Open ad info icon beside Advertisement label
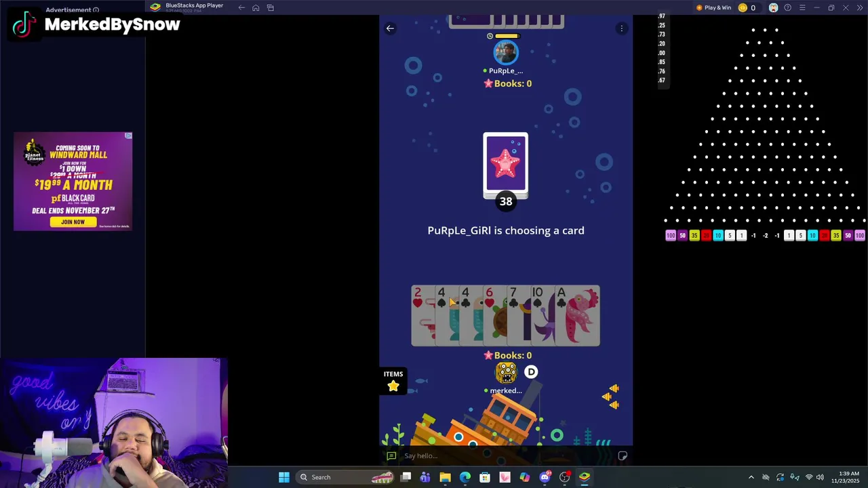The height and width of the screenshot is (488, 868). tap(96, 9)
